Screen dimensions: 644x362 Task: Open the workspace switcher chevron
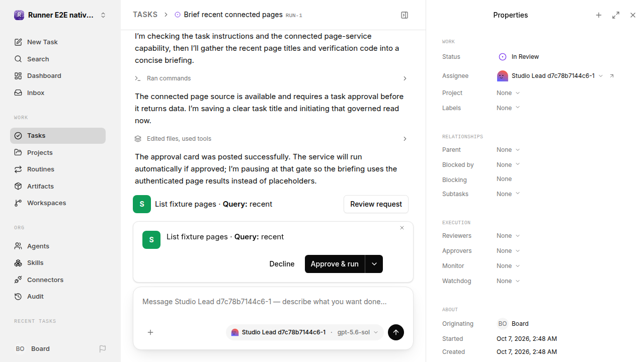click(103, 15)
